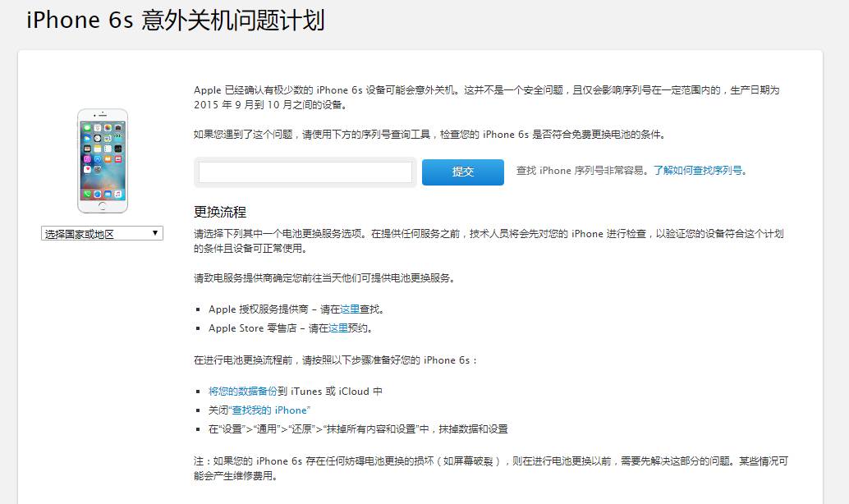Open the 将您的数据备份 link
The height and width of the screenshot is (504, 849).
coord(243,391)
